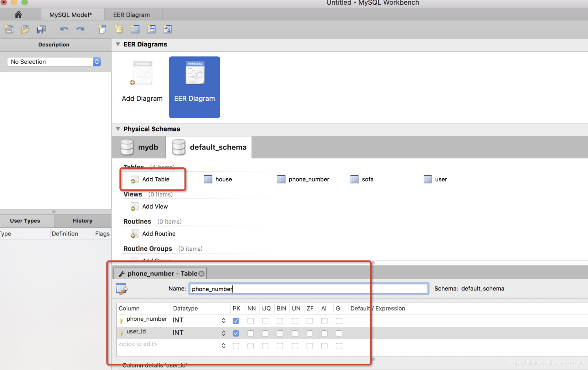This screenshot has height=370, width=588.
Task: Add new schema toolbar icon
Action: (118, 29)
